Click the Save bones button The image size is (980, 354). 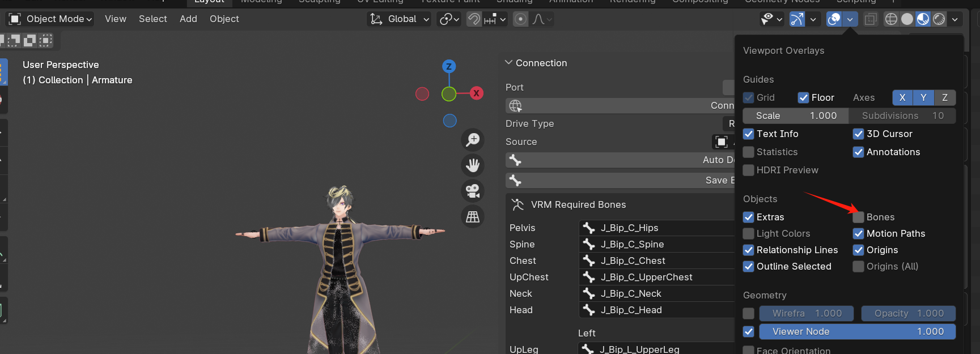point(620,180)
